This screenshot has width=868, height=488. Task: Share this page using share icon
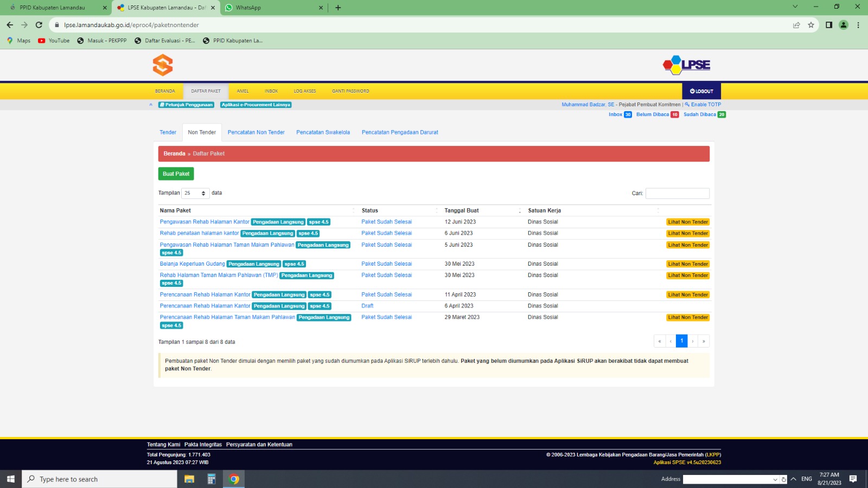click(x=796, y=25)
